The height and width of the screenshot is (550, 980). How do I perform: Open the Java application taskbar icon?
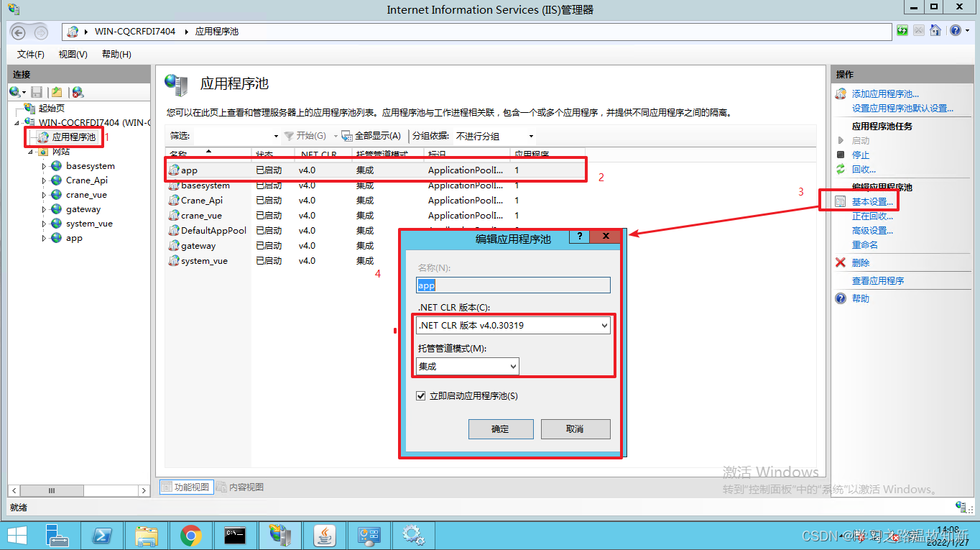pos(325,535)
